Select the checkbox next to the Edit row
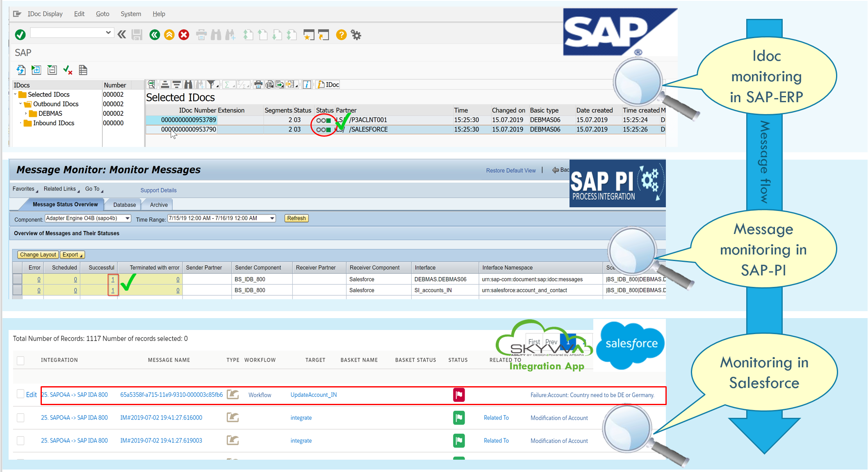868x472 pixels. pos(21,393)
